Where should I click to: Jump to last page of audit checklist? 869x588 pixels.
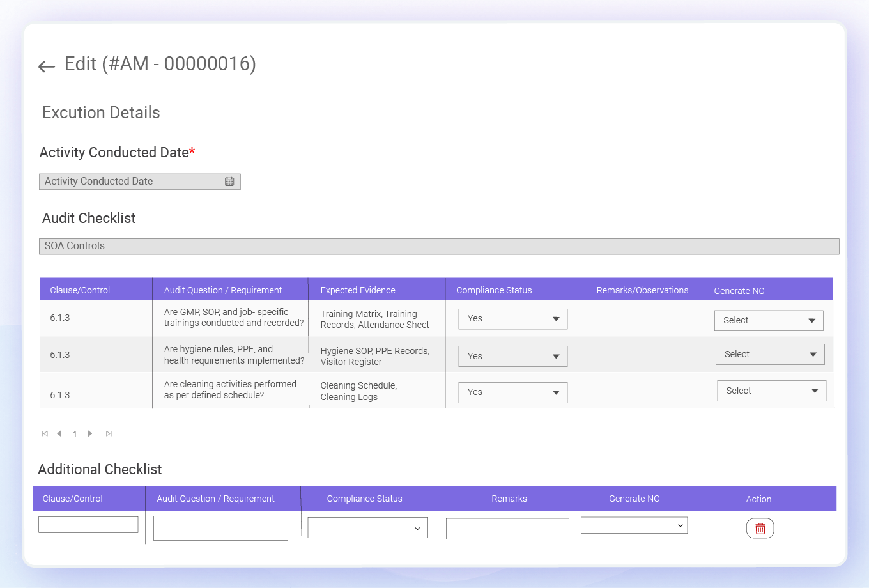pyautogui.click(x=109, y=433)
